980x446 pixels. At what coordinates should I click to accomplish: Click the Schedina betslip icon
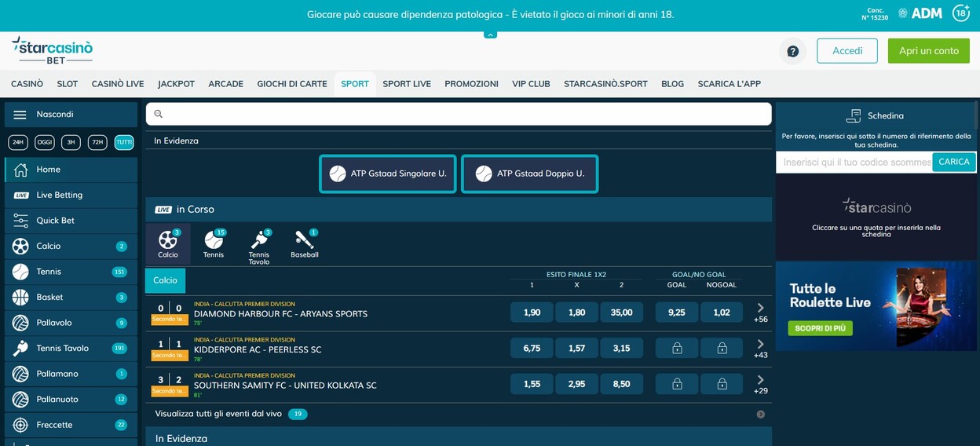854,115
